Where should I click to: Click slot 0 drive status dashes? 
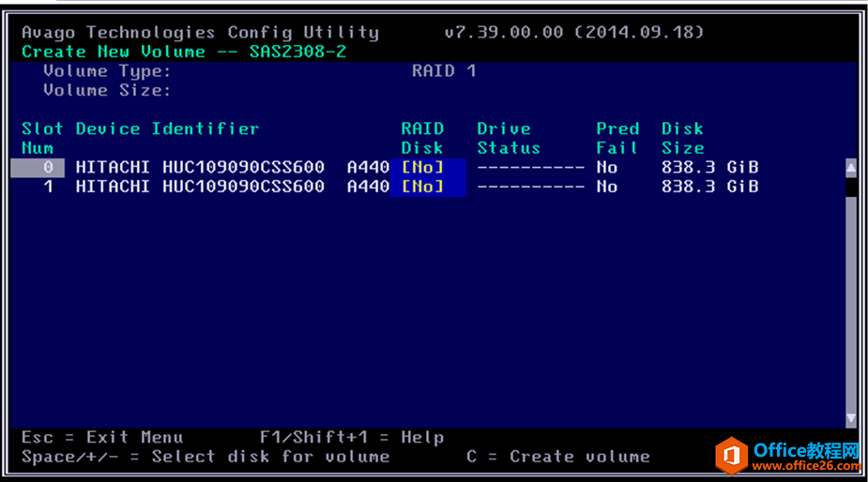point(531,167)
